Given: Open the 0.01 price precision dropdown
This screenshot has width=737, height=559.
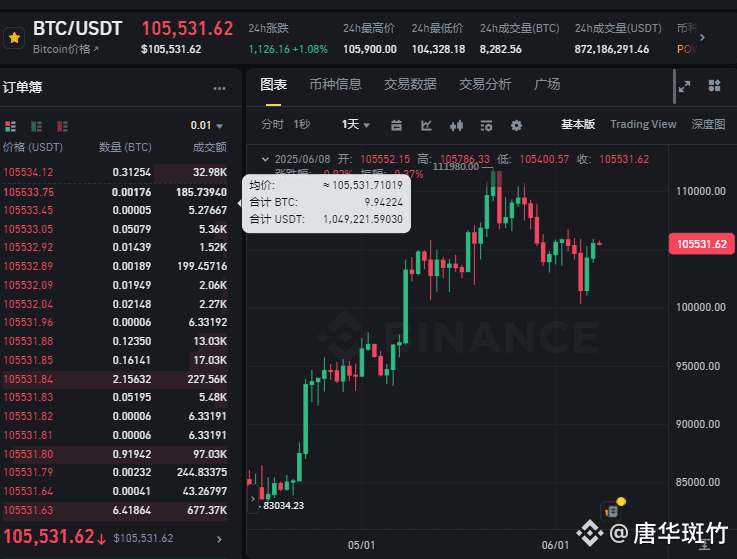Looking at the screenshot, I should click(x=206, y=126).
